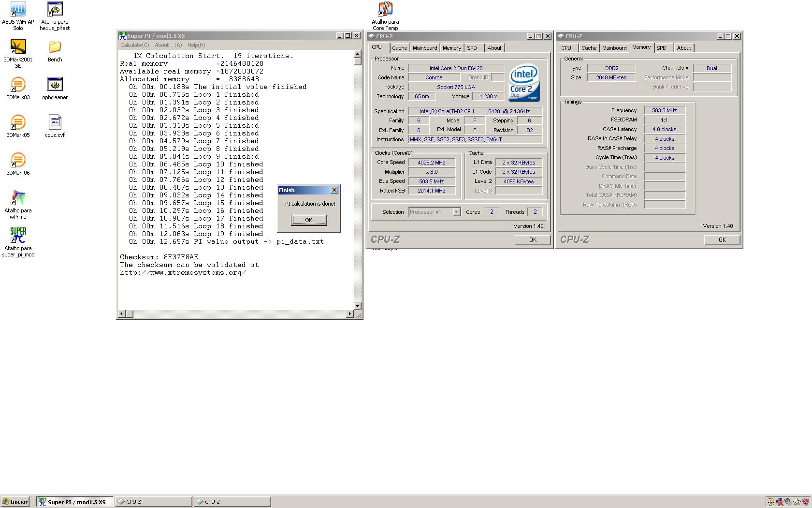Click Super PI vertical scrollbar down arrow
Screen dimensions: 812x508
click(358, 306)
